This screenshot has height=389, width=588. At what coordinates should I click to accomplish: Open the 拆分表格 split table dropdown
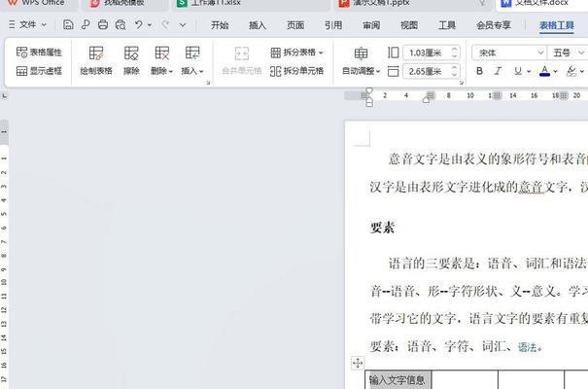[x=296, y=53]
